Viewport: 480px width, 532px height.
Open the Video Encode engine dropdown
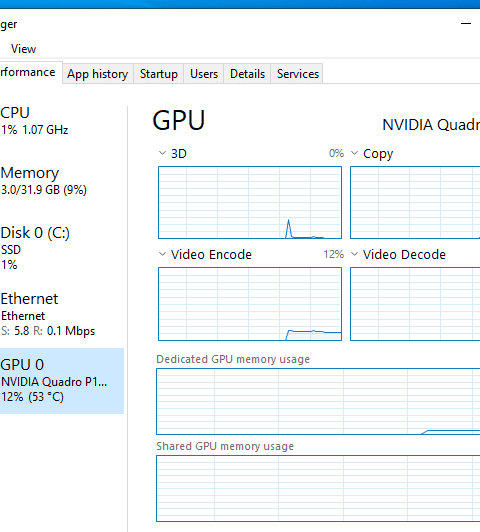(x=162, y=254)
